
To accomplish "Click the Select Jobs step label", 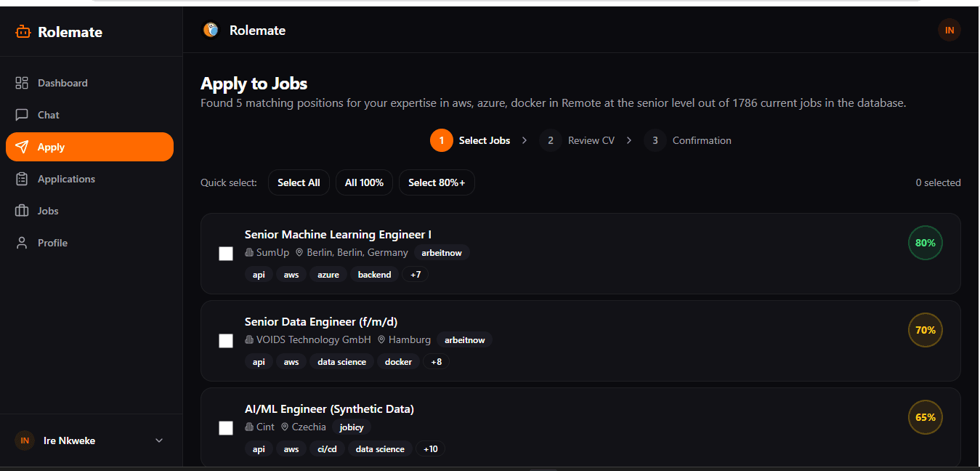I will 485,140.
